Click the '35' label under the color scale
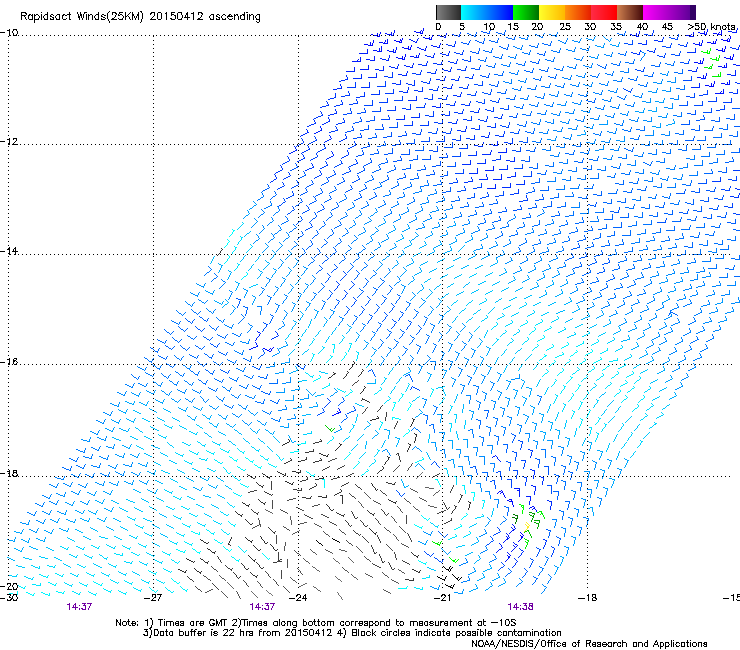 point(616,27)
